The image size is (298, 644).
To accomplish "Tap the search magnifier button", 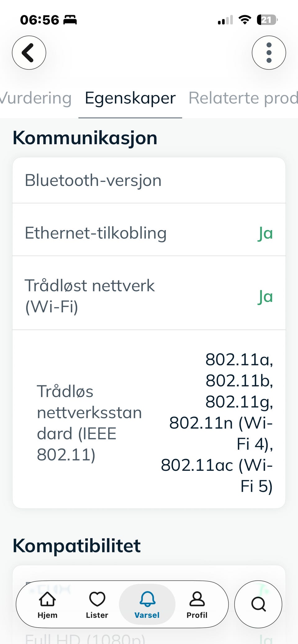I will point(258,604).
